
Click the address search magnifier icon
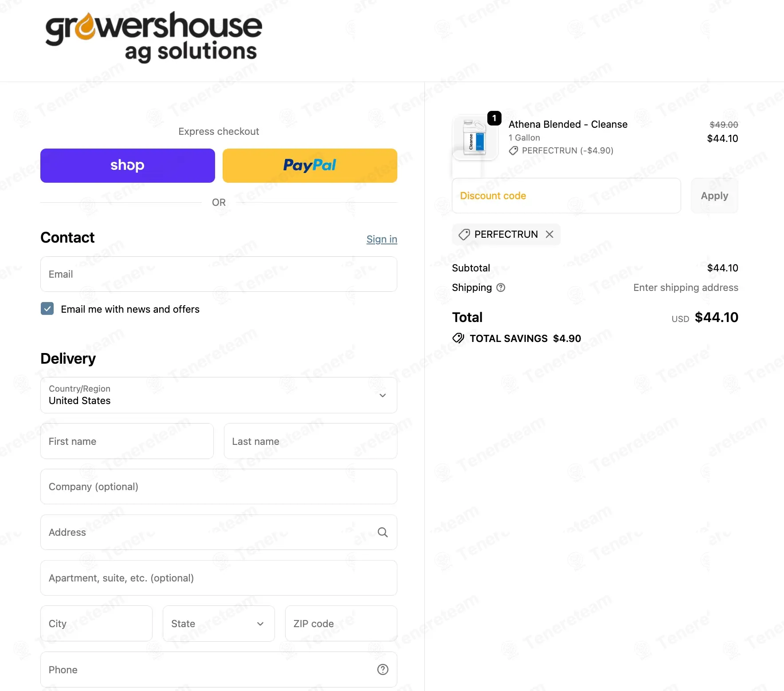(383, 532)
